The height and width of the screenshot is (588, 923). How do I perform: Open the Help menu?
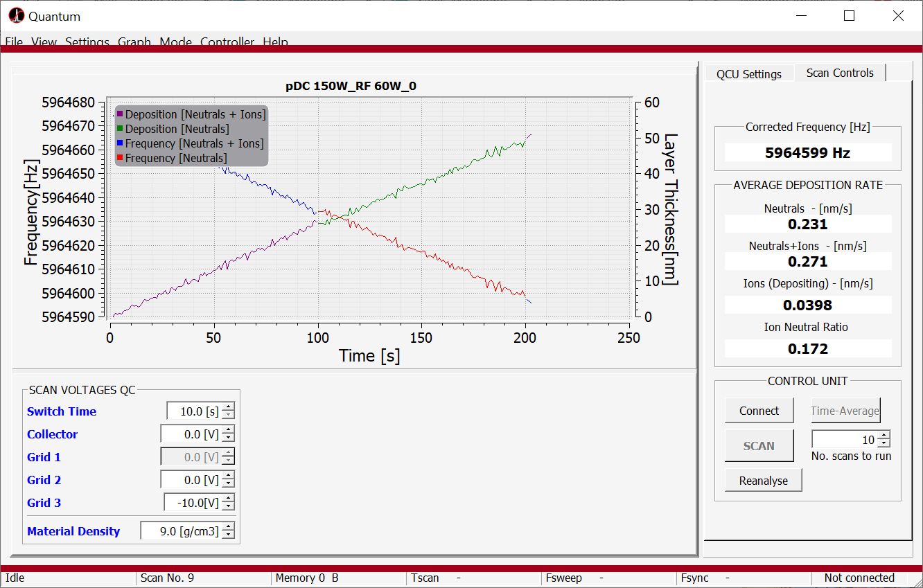coord(275,42)
